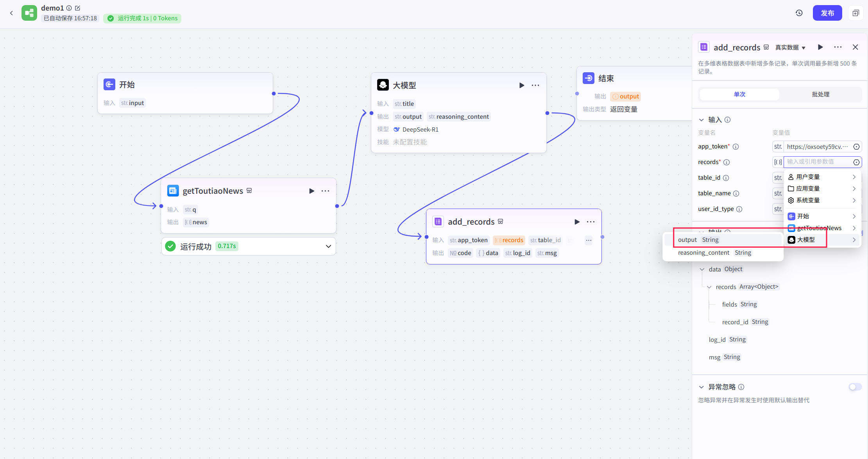
Task: Click edit icon next to demo1 title
Action: click(x=77, y=8)
